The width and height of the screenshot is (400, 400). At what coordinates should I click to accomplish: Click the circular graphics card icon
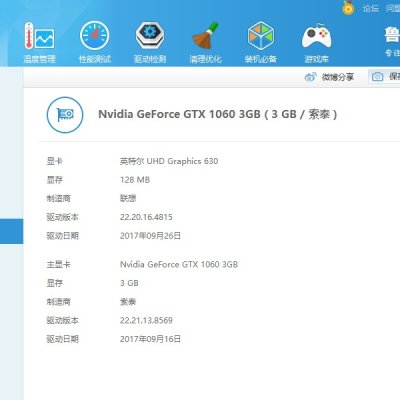click(65, 115)
